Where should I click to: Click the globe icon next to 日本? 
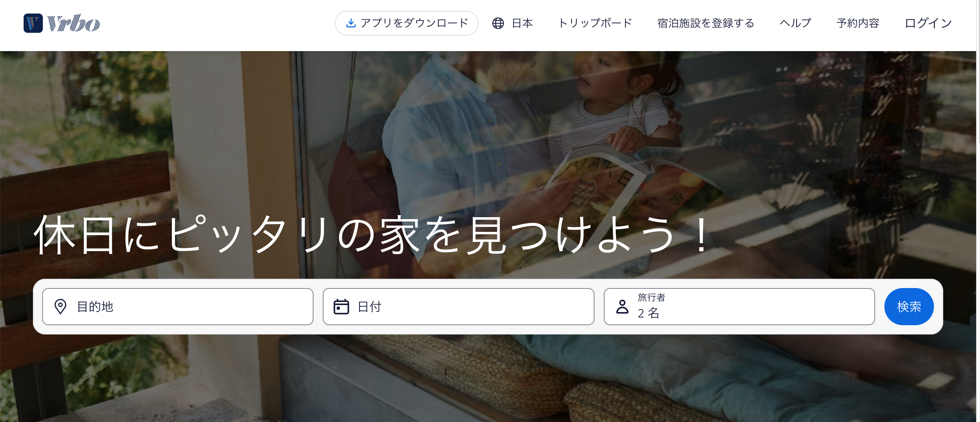click(498, 23)
